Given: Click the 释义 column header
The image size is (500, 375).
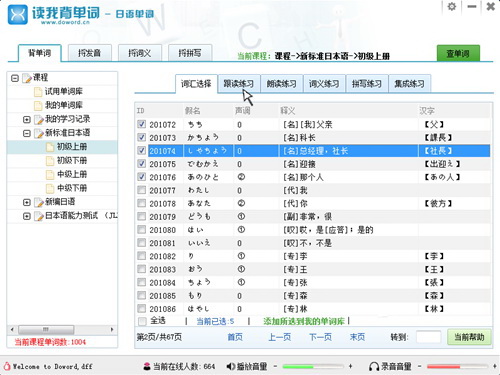Looking at the screenshot, I should click(288, 111).
